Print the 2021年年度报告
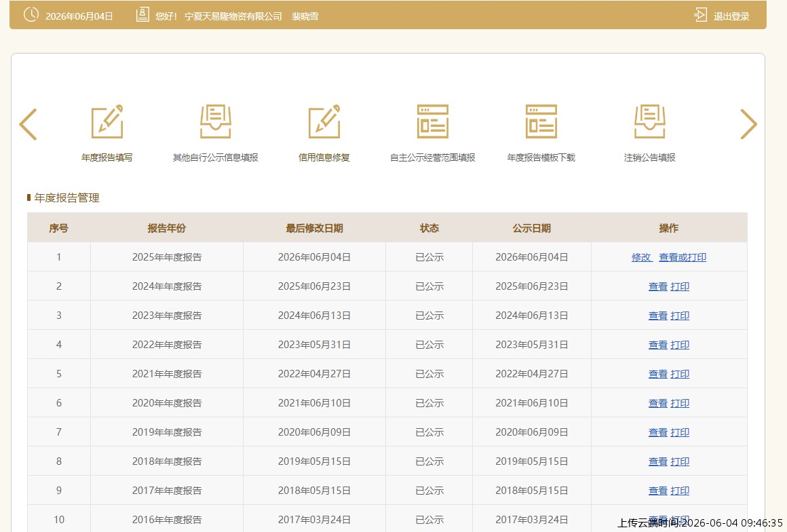Image resolution: width=787 pixels, height=532 pixels. [x=680, y=374]
